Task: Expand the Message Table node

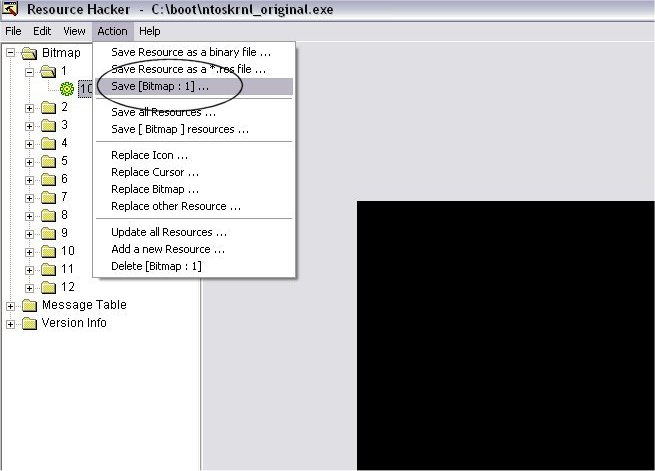Action: tap(10, 306)
